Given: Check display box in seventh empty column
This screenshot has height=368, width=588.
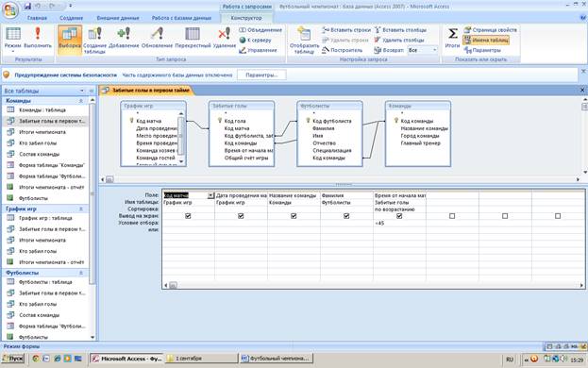Looking at the screenshot, I should (505, 216).
